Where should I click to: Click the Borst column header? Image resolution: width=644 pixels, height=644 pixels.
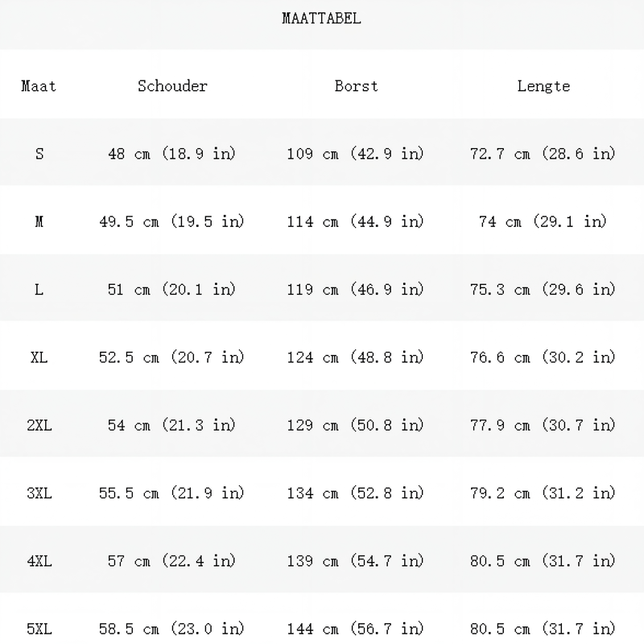[x=356, y=86]
